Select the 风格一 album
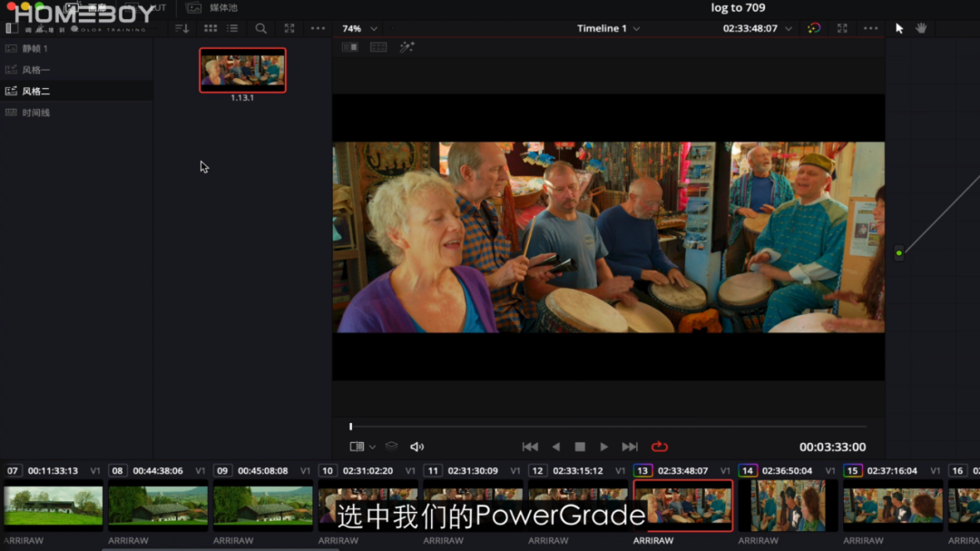The height and width of the screenshot is (551, 980). click(35, 70)
